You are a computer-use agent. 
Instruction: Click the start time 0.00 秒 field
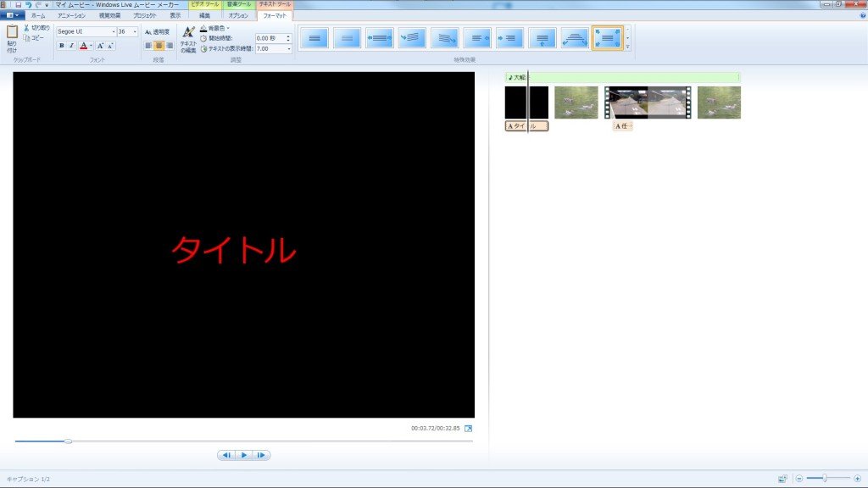[x=270, y=38]
